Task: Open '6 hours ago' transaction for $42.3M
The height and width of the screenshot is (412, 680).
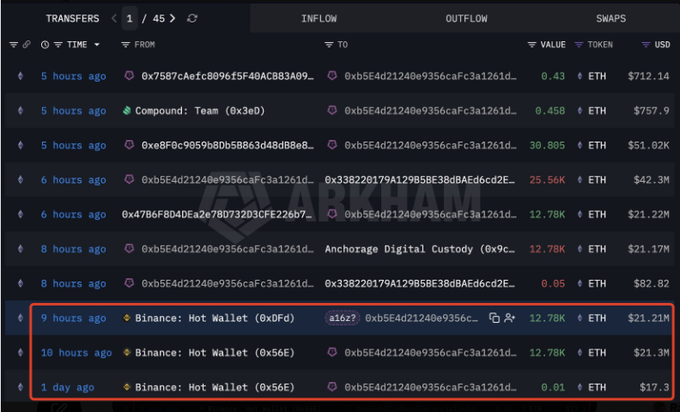Action: 73,180
